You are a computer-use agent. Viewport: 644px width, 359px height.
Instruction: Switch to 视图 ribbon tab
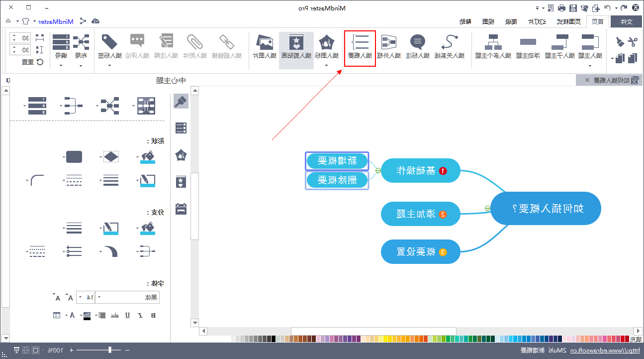488,21
